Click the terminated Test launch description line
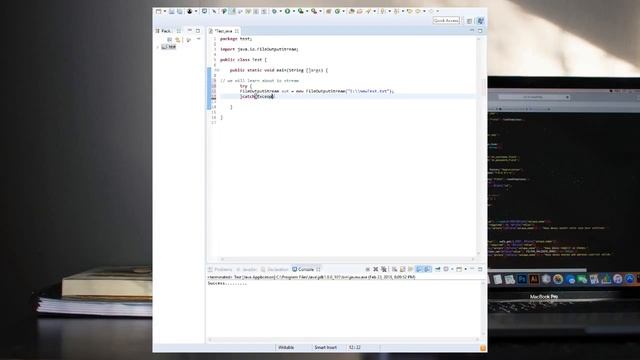The height and width of the screenshot is (360, 640). 311,277
